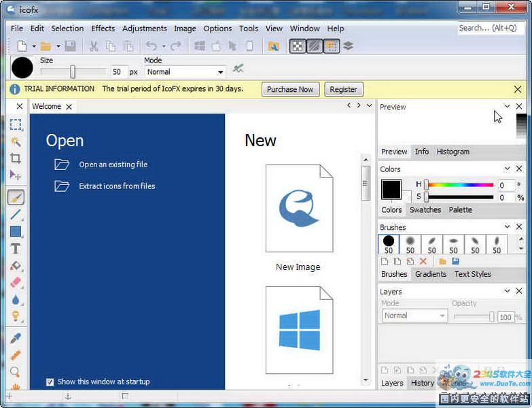This screenshot has height=408, width=532.
Task: Select the Text tool
Action: 16,249
